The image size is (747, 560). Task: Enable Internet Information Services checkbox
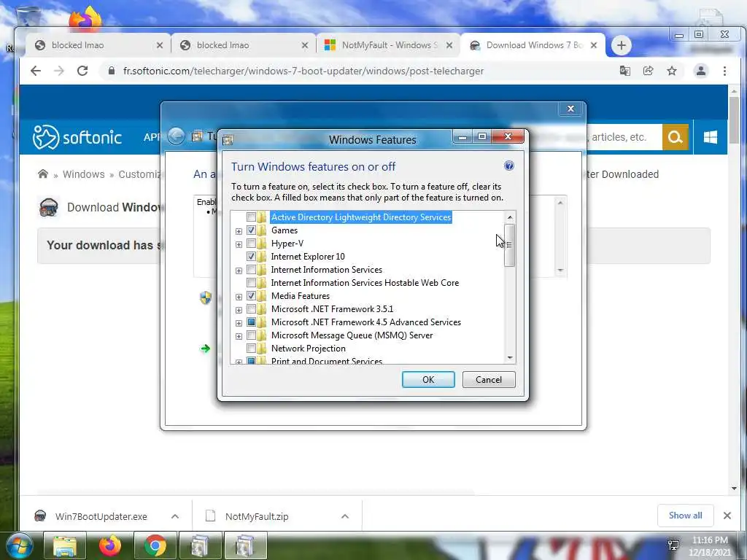point(251,270)
